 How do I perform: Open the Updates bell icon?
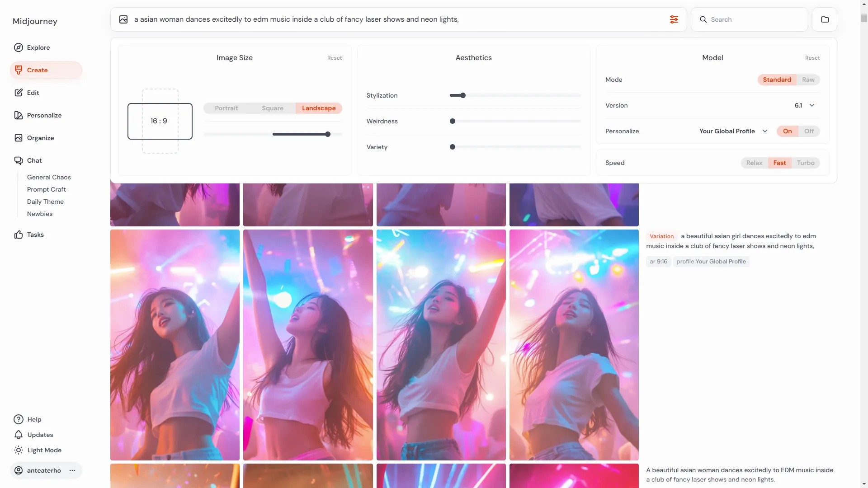pos(19,435)
